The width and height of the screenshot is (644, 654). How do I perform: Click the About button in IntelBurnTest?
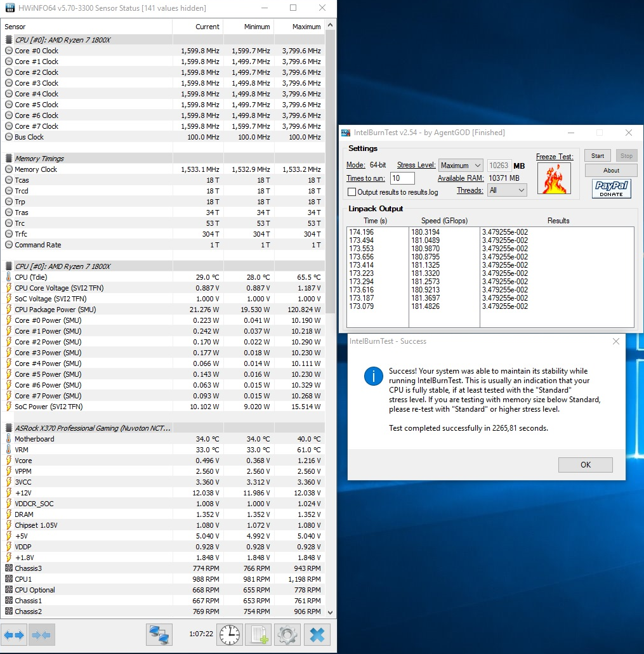611,170
